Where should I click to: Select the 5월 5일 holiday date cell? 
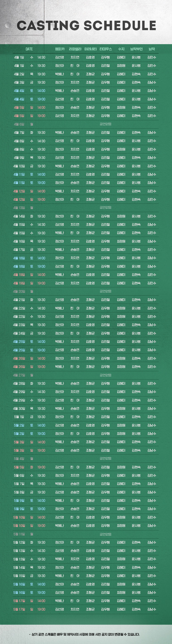tap(19, 467)
